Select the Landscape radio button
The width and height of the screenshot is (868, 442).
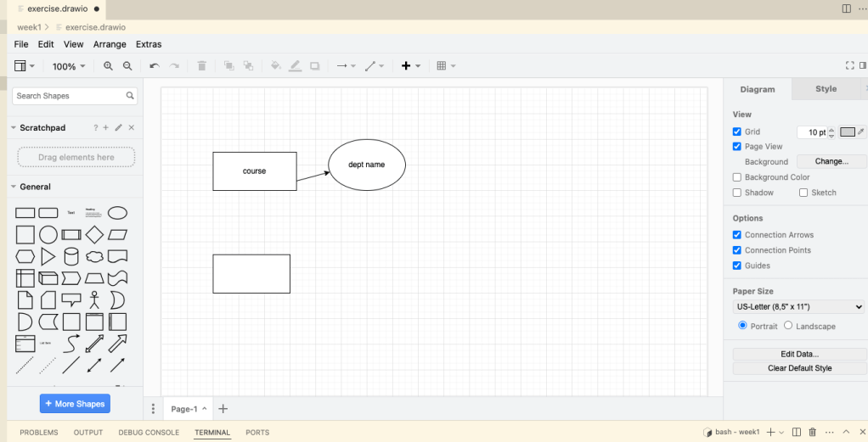pos(788,326)
